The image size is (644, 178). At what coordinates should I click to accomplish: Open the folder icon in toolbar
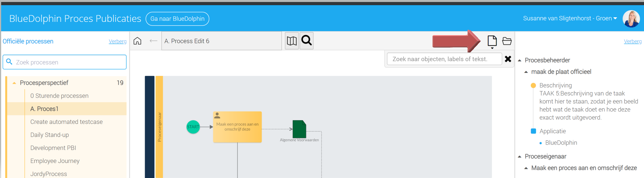(507, 41)
